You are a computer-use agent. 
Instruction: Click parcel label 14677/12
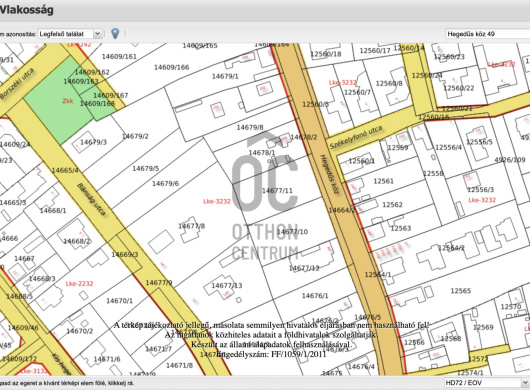304,268
